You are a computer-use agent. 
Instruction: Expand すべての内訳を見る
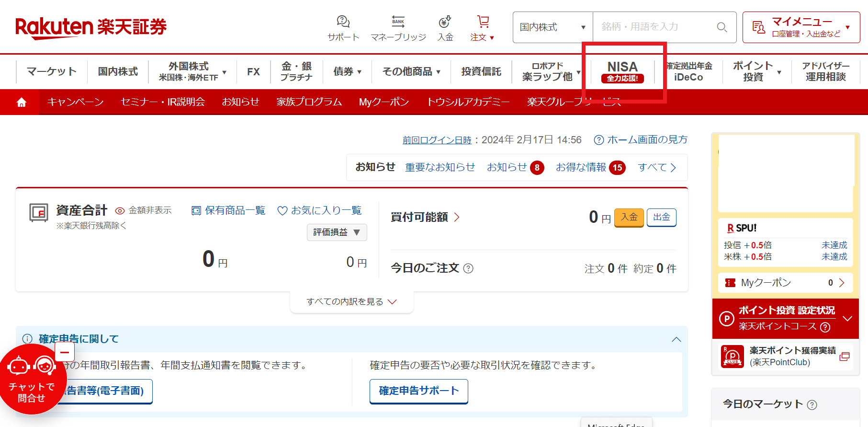(351, 302)
